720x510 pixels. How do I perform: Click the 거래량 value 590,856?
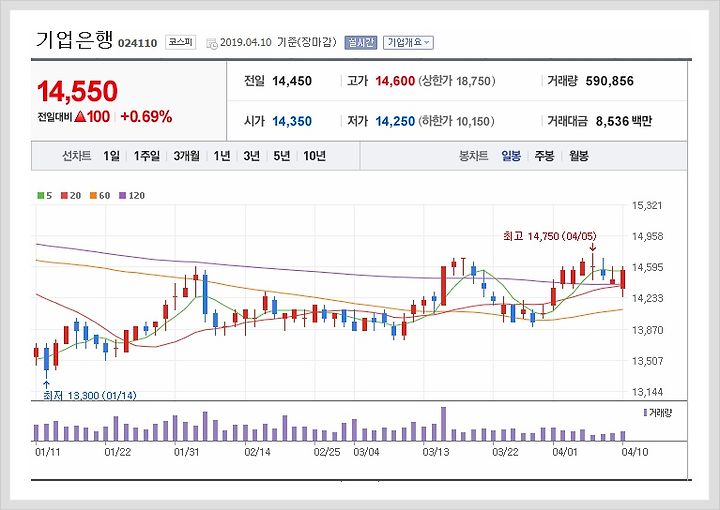609,81
